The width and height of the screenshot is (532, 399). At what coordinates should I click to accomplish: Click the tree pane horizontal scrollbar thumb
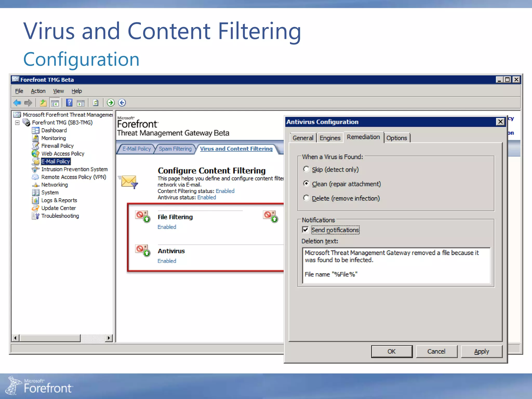50,338
